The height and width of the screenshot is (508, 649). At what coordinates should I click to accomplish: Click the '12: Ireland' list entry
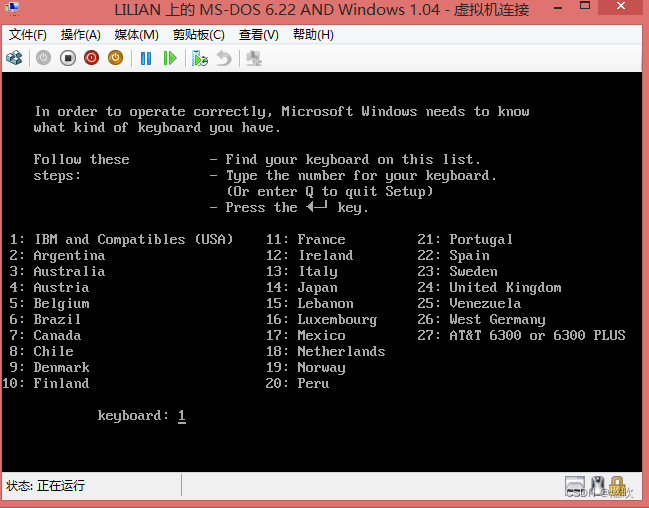pyautogui.click(x=310, y=255)
